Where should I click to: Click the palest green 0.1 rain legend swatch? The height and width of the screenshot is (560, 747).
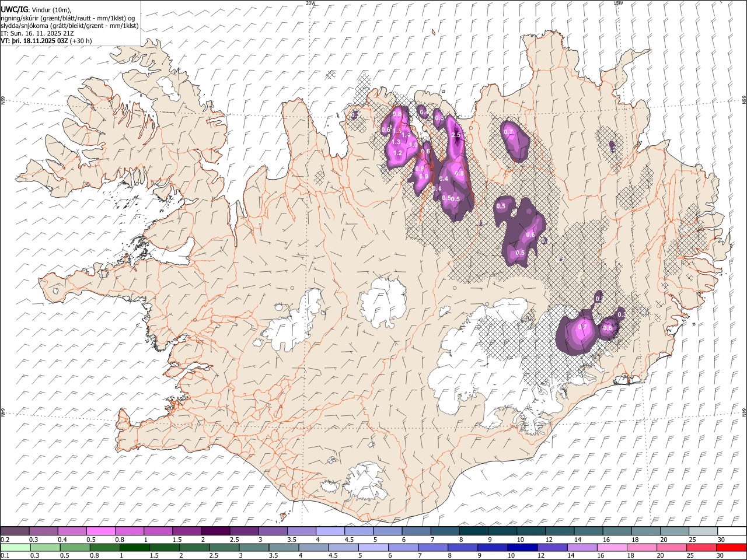click(x=15, y=547)
